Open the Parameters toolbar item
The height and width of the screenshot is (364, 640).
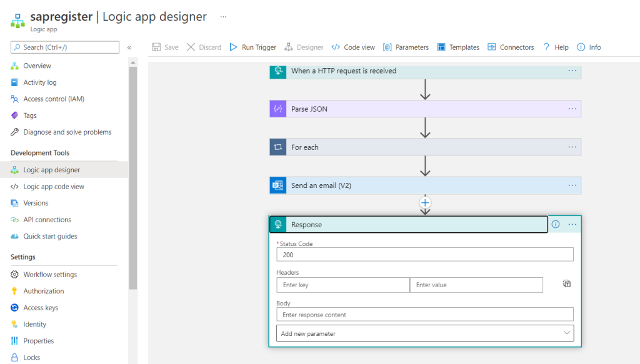406,47
